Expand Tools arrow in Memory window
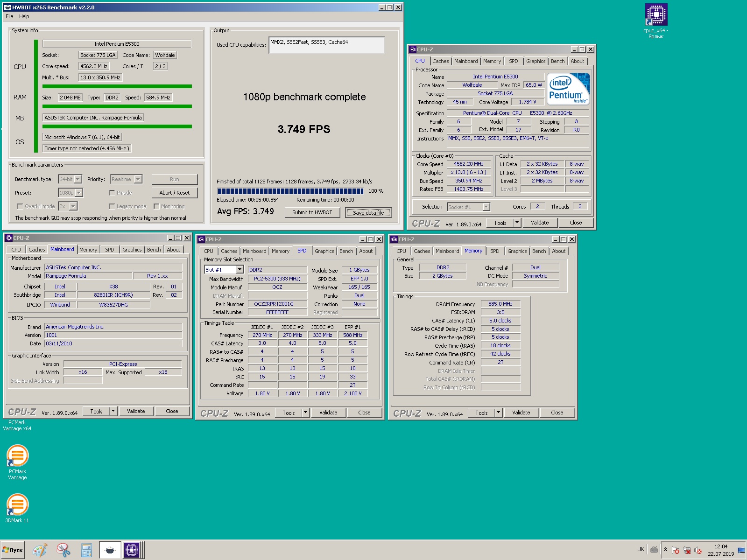Viewport: 747px width, 560px height. pos(498,413)
